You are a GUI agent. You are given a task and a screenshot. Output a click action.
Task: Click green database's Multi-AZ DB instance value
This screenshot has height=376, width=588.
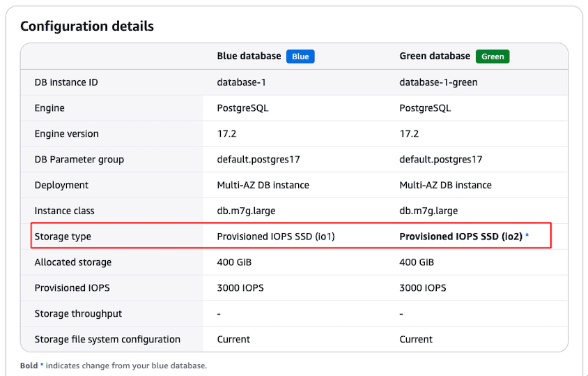point(445,186)
